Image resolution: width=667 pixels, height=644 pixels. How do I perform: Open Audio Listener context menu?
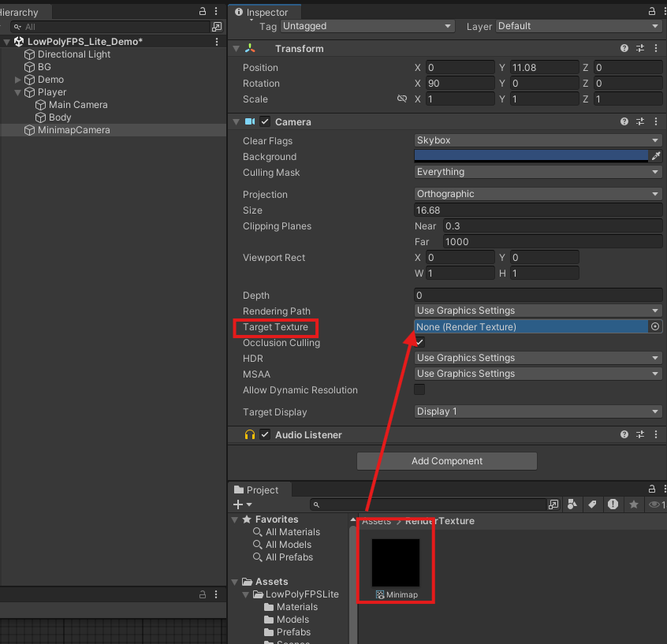pyautogui.click(x=656, y=435)
